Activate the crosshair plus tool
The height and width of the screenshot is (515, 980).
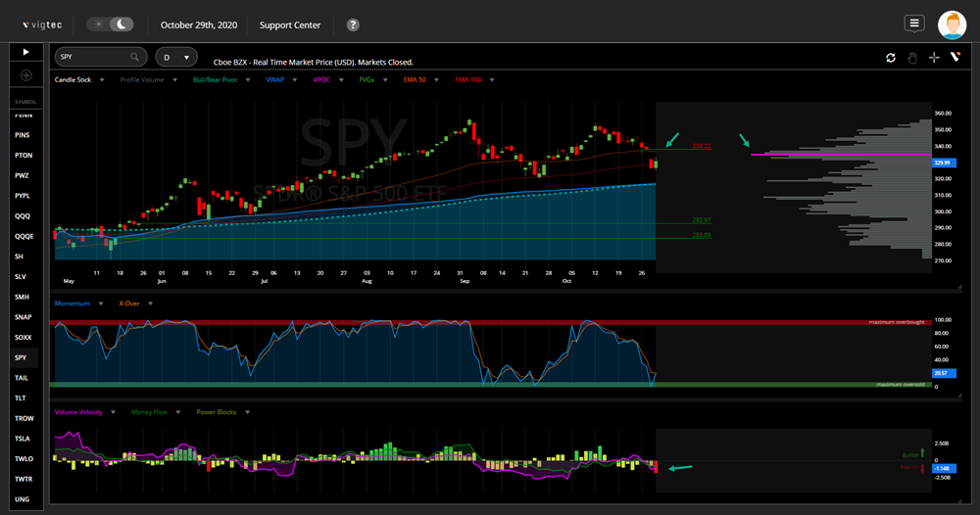pos(934,58)
